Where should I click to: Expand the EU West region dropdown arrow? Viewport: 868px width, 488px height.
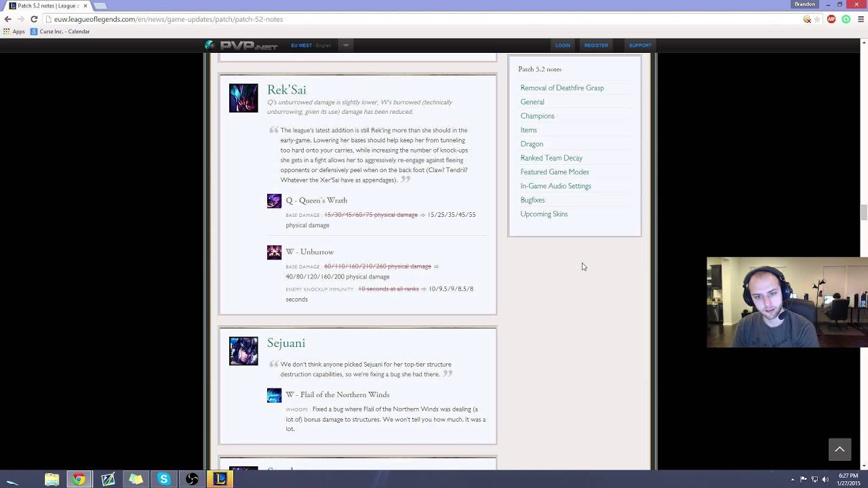346,45
